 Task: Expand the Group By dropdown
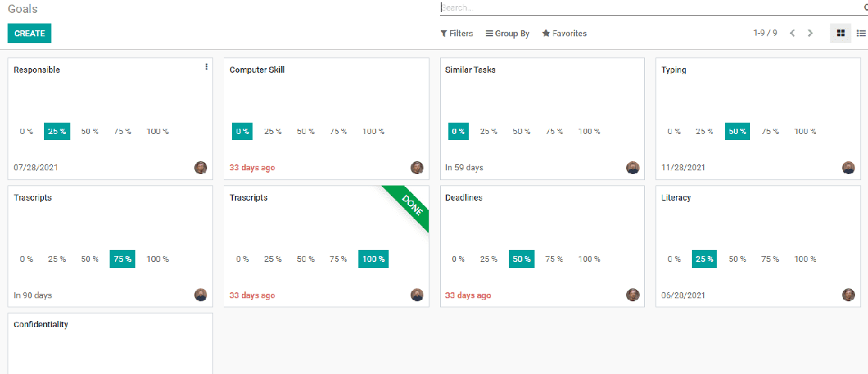(507, 33)
